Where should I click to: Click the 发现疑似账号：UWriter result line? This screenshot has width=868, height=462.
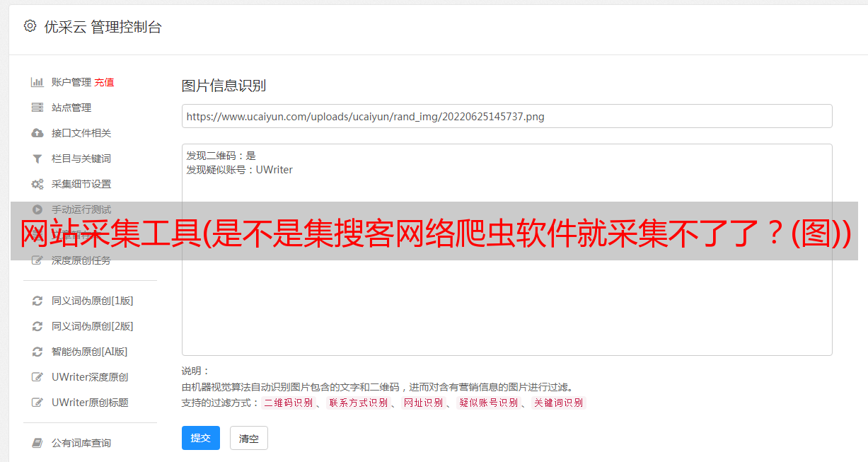coord(240,170)
